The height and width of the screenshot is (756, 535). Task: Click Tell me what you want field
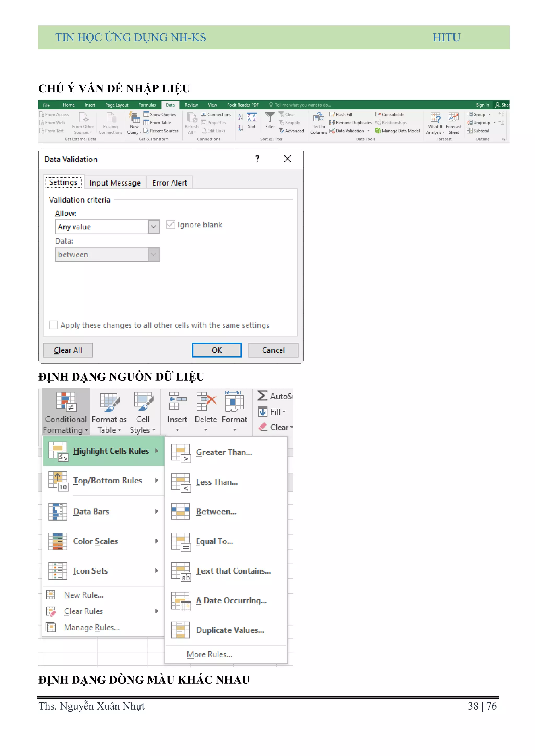click(x=303, y=105)
